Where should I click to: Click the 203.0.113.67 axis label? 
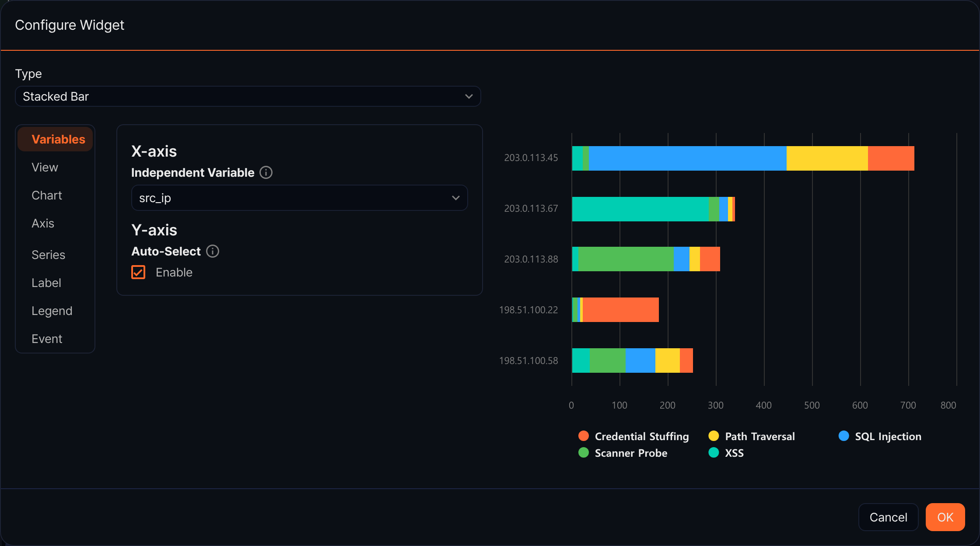tap(531, 209)
